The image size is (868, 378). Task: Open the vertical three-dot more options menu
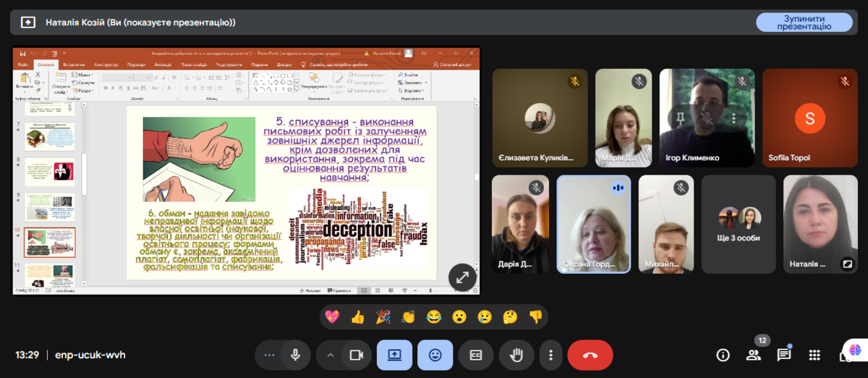pos(551,355)
